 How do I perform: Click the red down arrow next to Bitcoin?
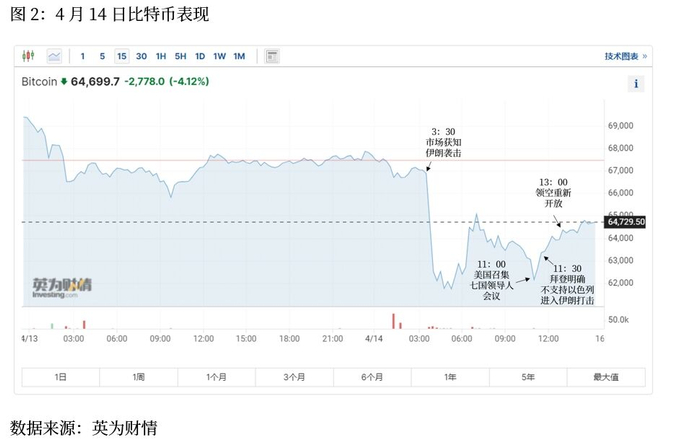[65, 81]
